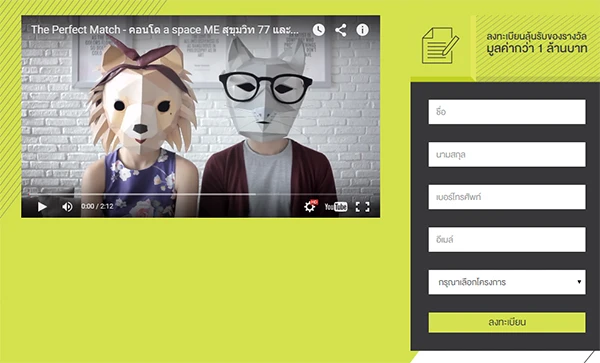Focus the ชื่อ first name field

[x=507, y=112]
